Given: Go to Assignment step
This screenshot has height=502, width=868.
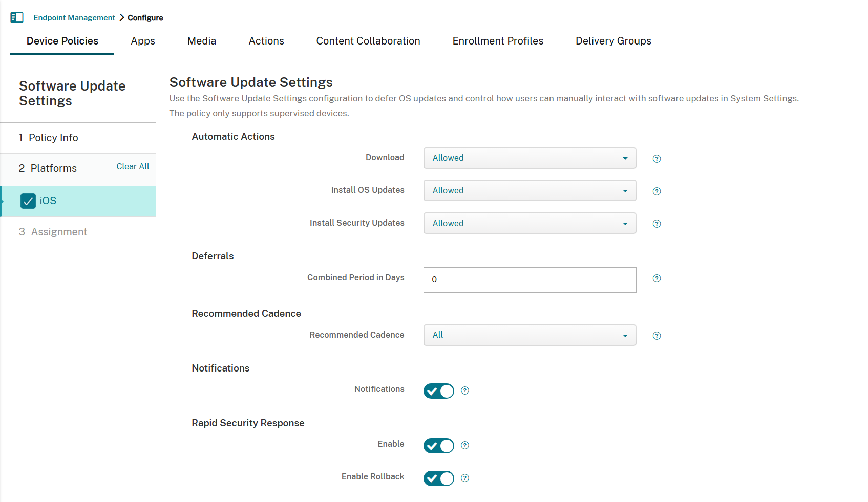Looking at the screenshot, I should (78, 232).
